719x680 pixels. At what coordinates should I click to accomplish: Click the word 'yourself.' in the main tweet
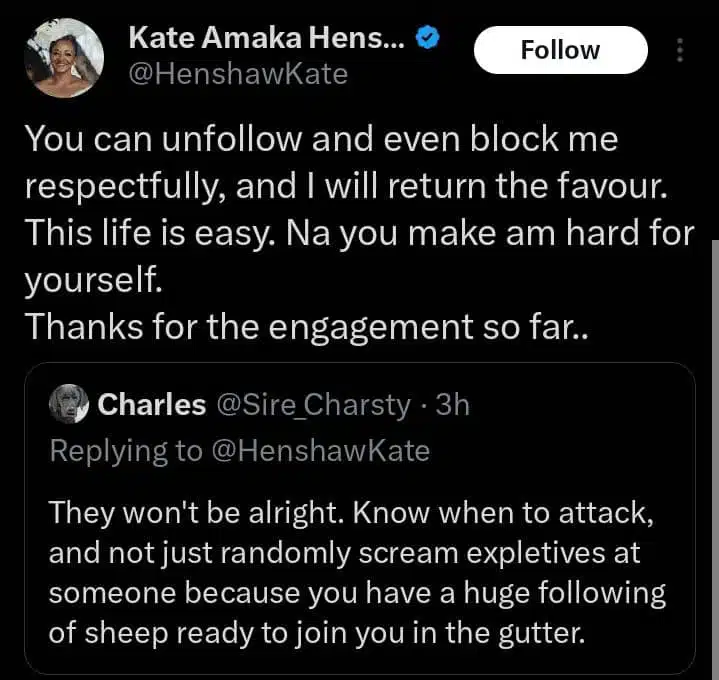(92, 281)
